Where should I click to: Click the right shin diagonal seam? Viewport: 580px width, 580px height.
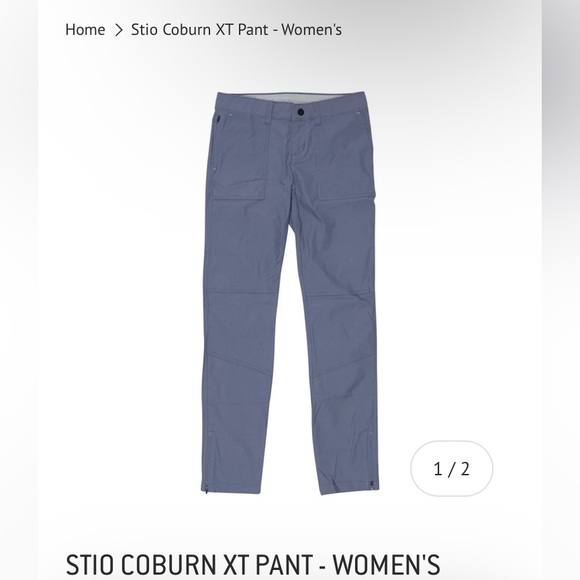click(344, 365)
